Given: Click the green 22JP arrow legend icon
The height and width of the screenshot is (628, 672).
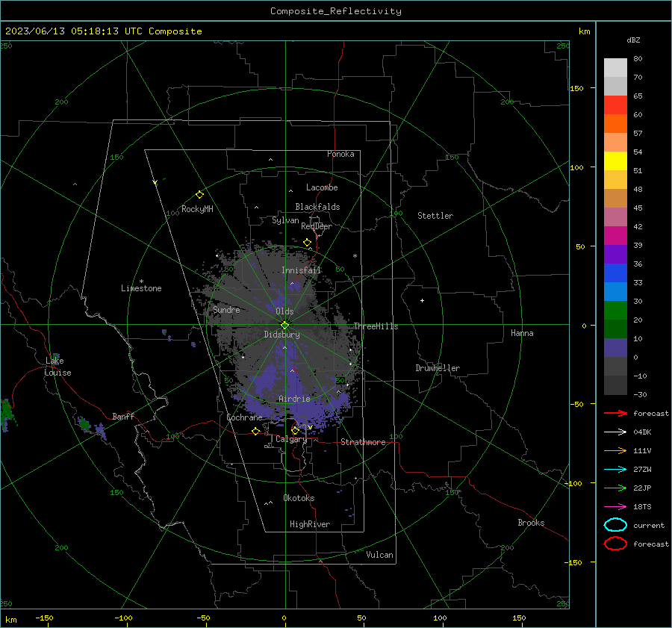Looking at the screenshot, I should (615, 488).
